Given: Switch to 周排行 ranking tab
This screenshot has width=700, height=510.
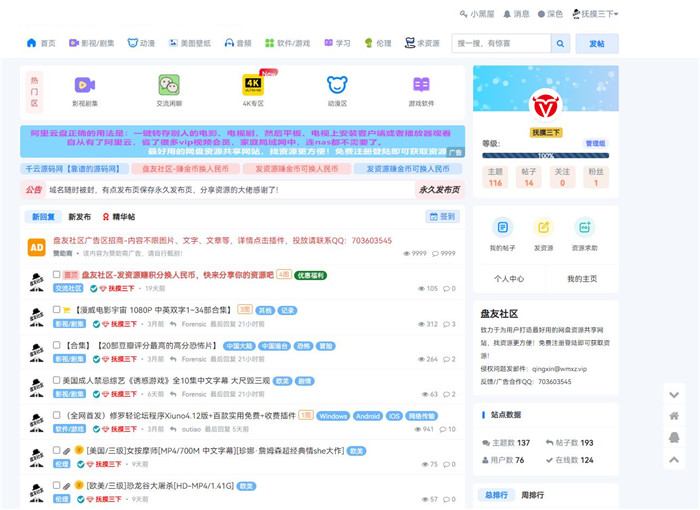Looking at the screenshot, I should (532, 495).
